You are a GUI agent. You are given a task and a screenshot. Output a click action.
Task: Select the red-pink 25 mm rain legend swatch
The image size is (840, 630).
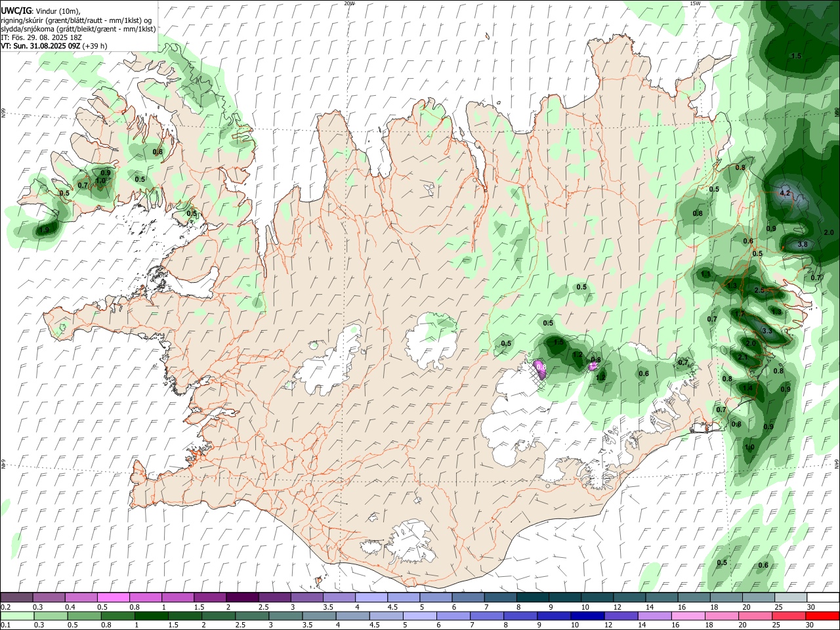click(x=789, y=616)
